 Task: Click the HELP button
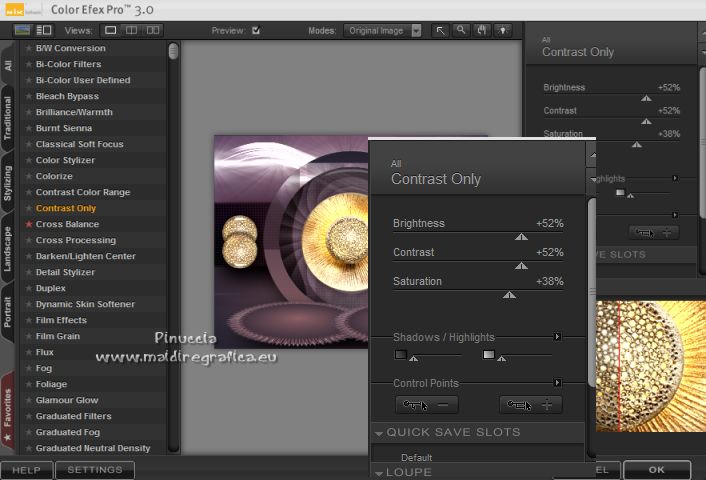[27, 470]
